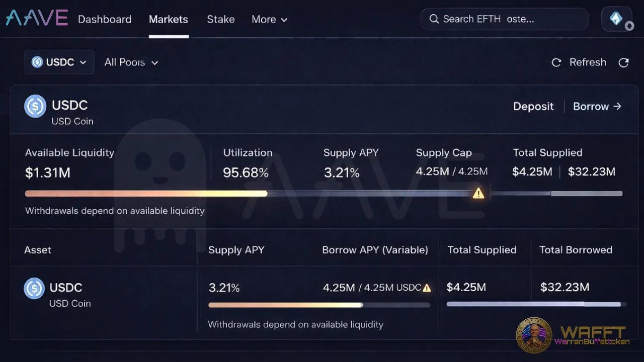Click the USDC coin icon in asset row

(x=34, y=289)
